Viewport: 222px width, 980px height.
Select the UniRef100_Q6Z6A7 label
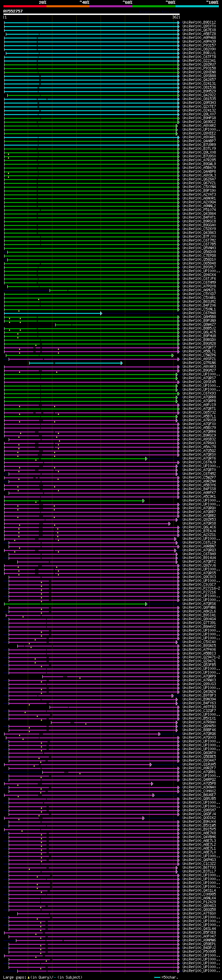click(199, 179)
